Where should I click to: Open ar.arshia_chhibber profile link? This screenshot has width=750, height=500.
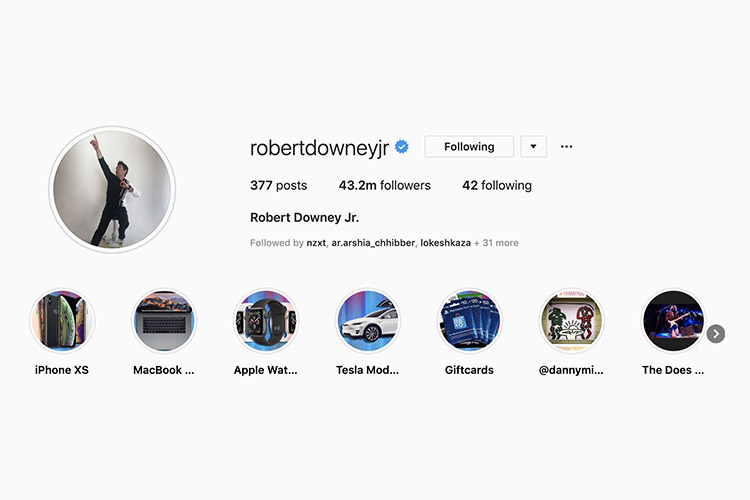click(x=373, y=243)
